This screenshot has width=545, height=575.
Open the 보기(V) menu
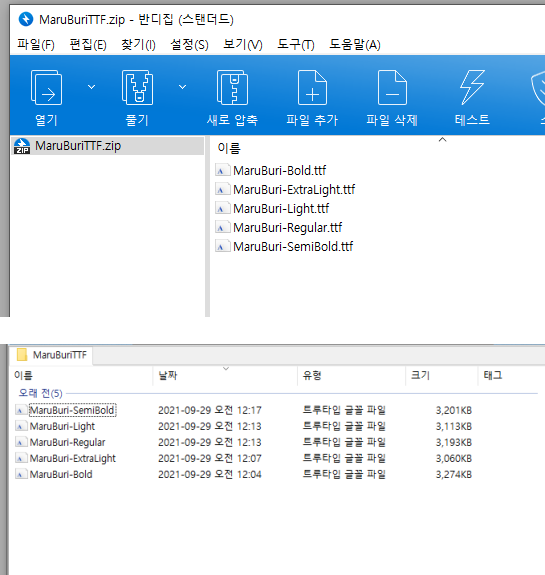click(x=243, y=45)
